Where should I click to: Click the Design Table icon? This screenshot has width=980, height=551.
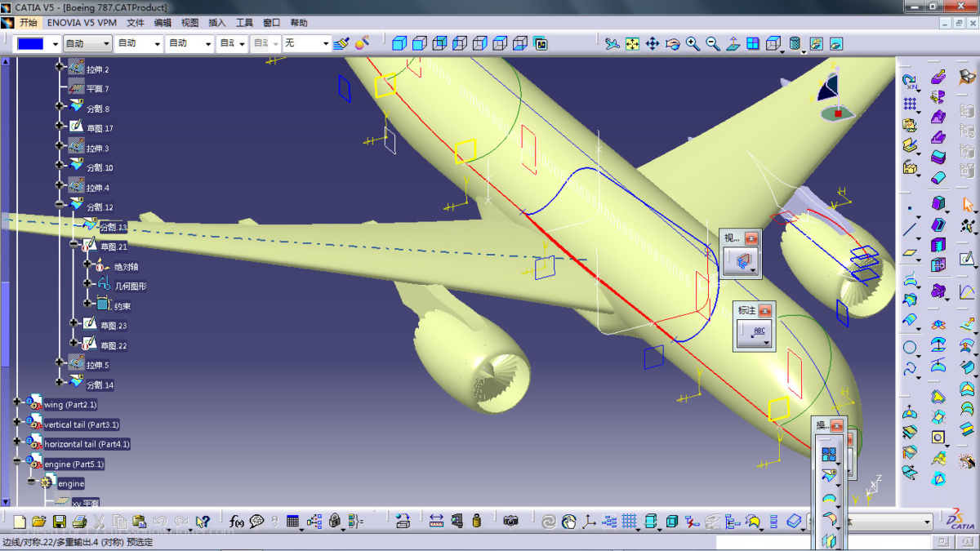point(293,522)
